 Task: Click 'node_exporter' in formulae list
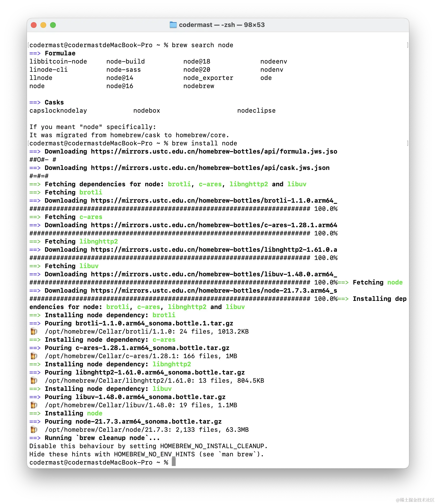[x=208, y=78]
